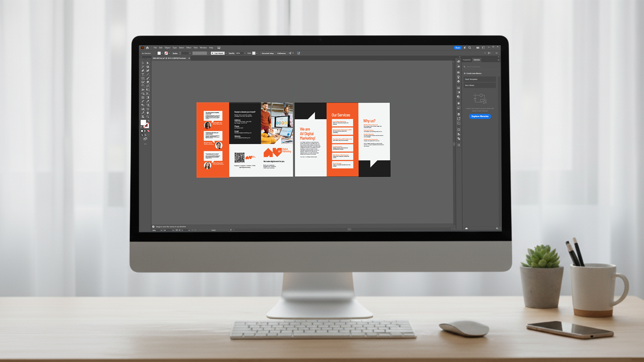
Task: Click the white Fill color swatch in toolbar
Action: pos(143,123)
